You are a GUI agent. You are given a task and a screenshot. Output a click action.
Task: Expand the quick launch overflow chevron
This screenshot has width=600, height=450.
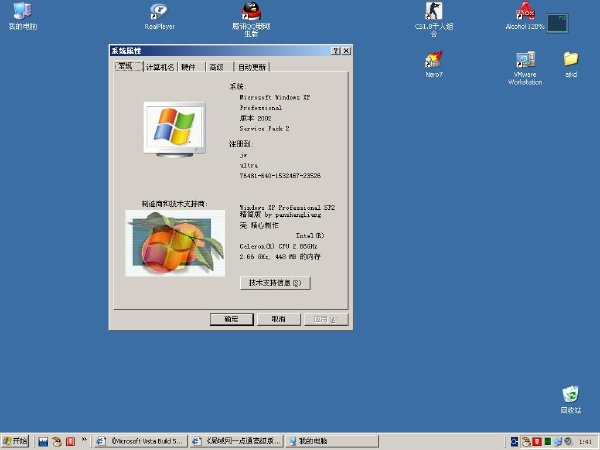pos(84,439)
